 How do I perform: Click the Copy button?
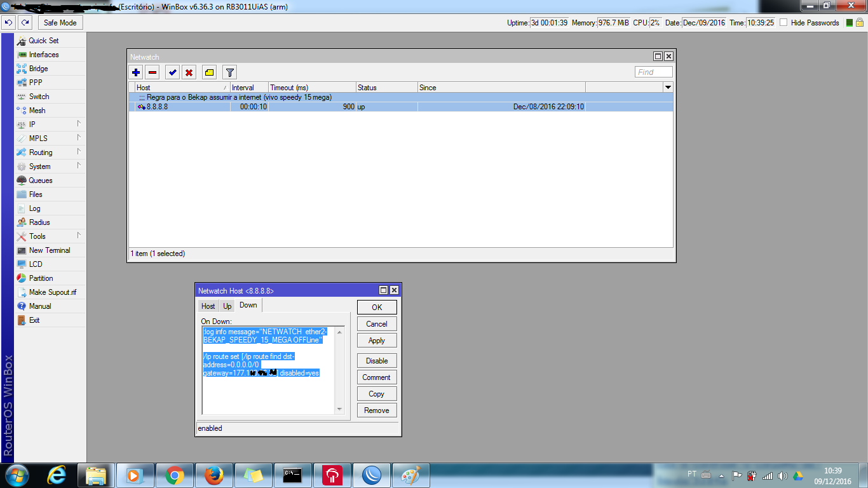click(377, 393)
